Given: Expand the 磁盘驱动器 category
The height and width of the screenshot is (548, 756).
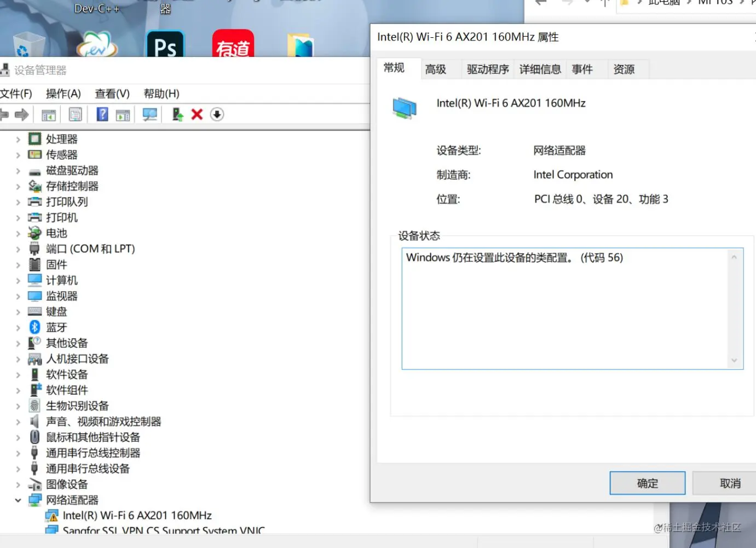Looking at the screenshot, I should 18,171.
